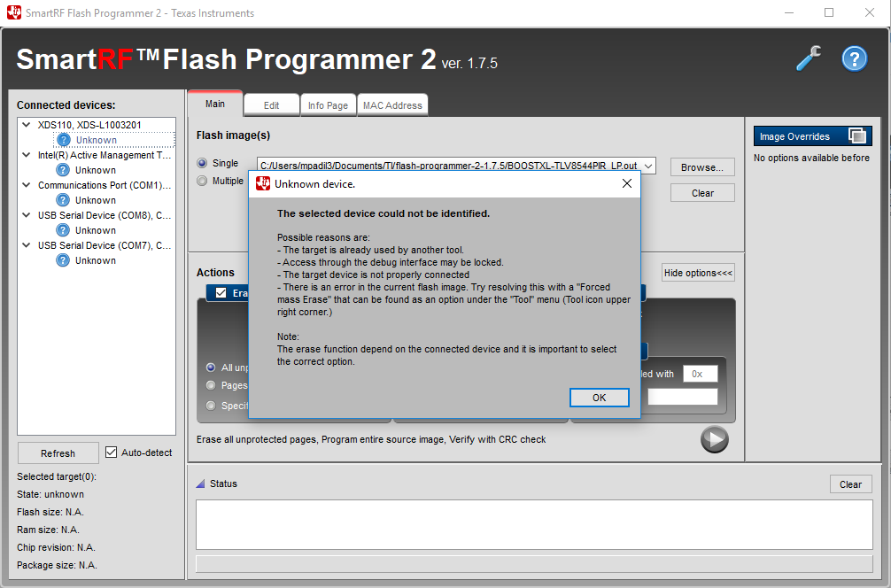This screenshot has height=588, width=891.
Task: Collapse the XDS110, XDS-L1003201 device entry
Action: coord(25,125)
